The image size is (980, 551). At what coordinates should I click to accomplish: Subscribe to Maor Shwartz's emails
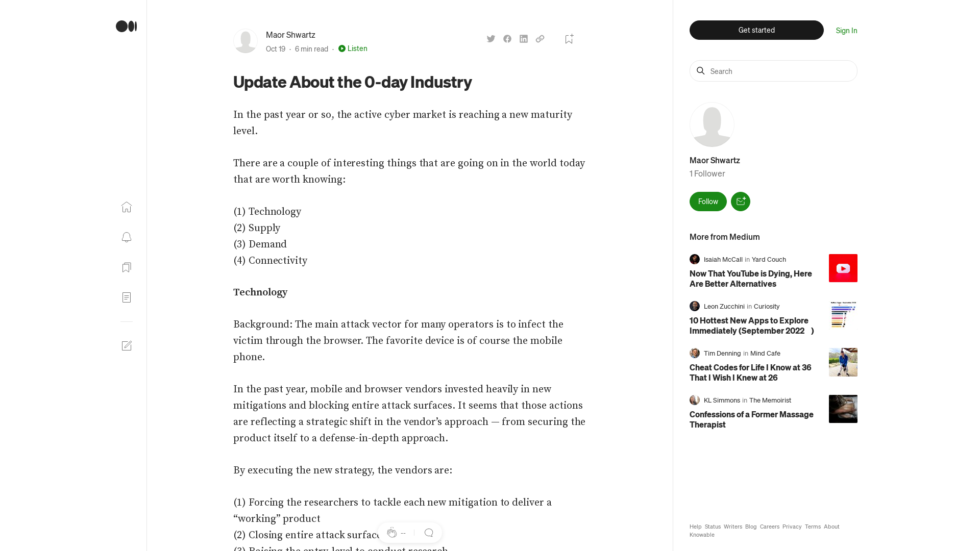tap(740, 201)
